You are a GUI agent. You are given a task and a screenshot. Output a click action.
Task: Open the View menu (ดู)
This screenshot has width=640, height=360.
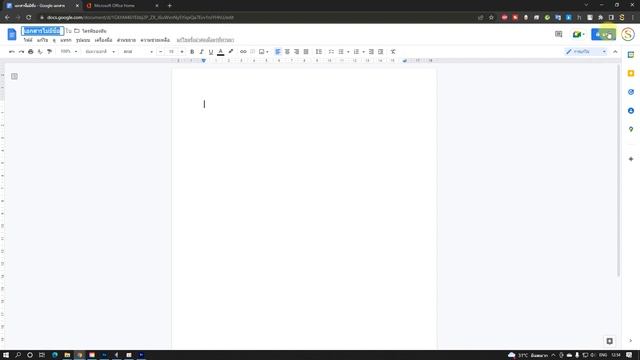tap(54, 40)
